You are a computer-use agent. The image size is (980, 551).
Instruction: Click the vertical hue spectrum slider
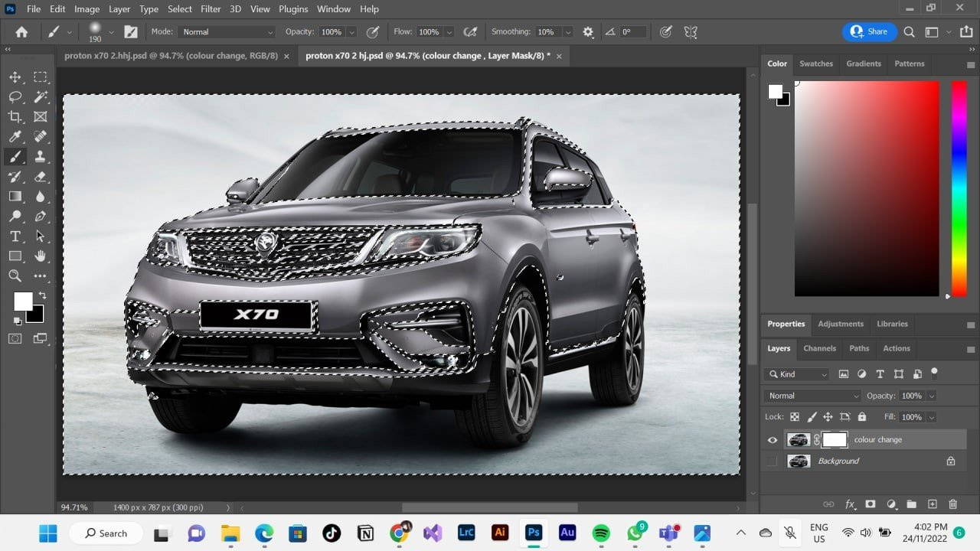click(959, 187)
